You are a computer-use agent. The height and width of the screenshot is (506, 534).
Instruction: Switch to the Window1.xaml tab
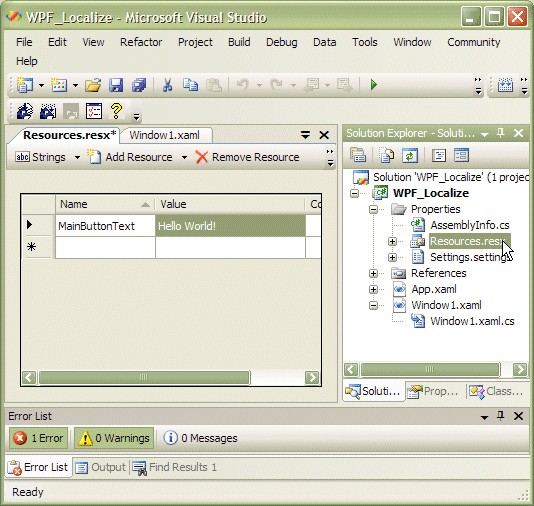[164, 135]
